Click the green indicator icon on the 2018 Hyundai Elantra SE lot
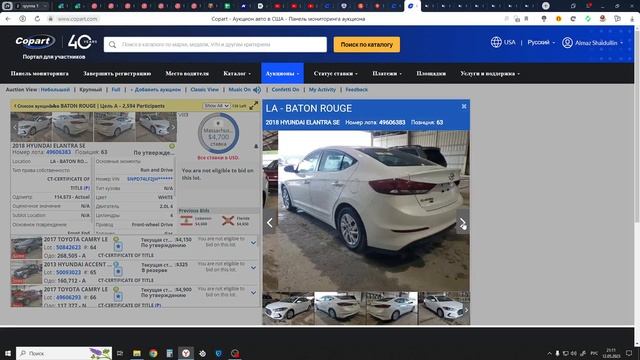The height and width of the screenshot is (360, 640). (172, 146)
